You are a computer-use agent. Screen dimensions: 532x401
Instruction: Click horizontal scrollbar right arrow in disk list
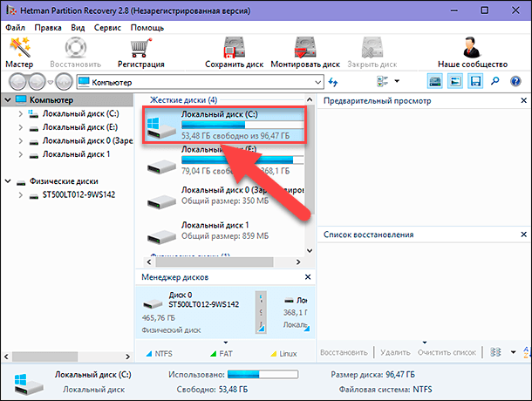pyautogui.click(x=298, y=262)
